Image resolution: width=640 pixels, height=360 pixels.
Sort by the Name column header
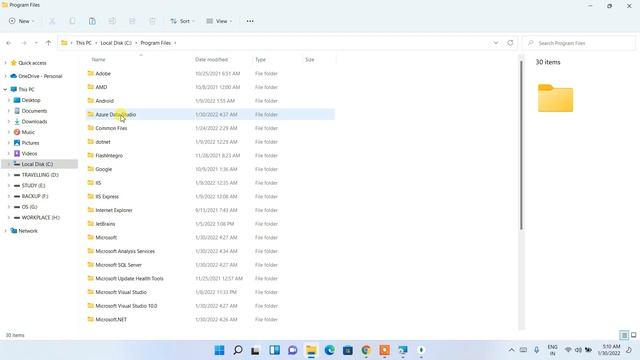pos(98,60)
